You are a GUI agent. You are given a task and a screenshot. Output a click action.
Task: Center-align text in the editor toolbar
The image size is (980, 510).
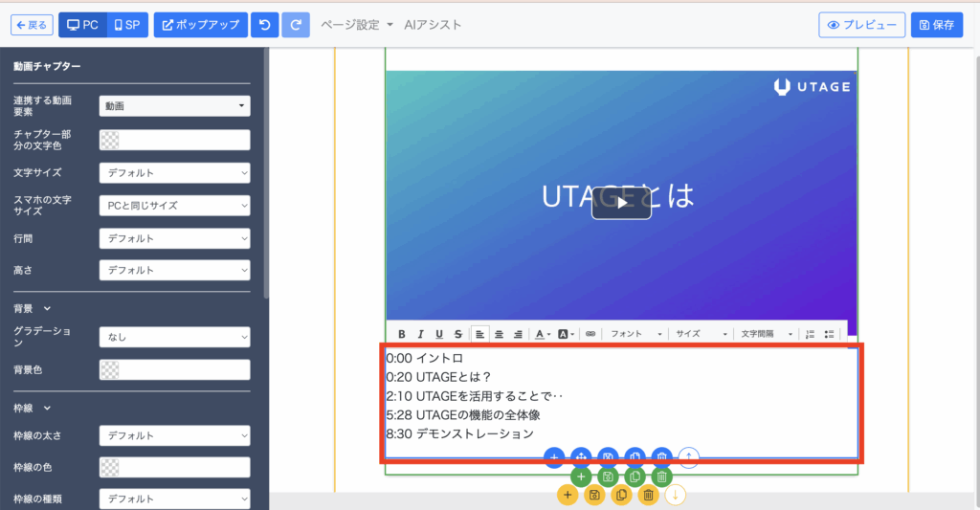coord(499,334)
